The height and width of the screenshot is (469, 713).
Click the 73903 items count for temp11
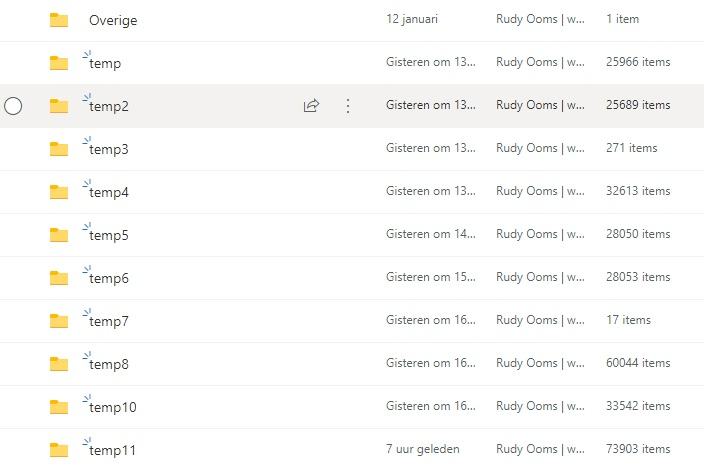click(x=638, y=449)
